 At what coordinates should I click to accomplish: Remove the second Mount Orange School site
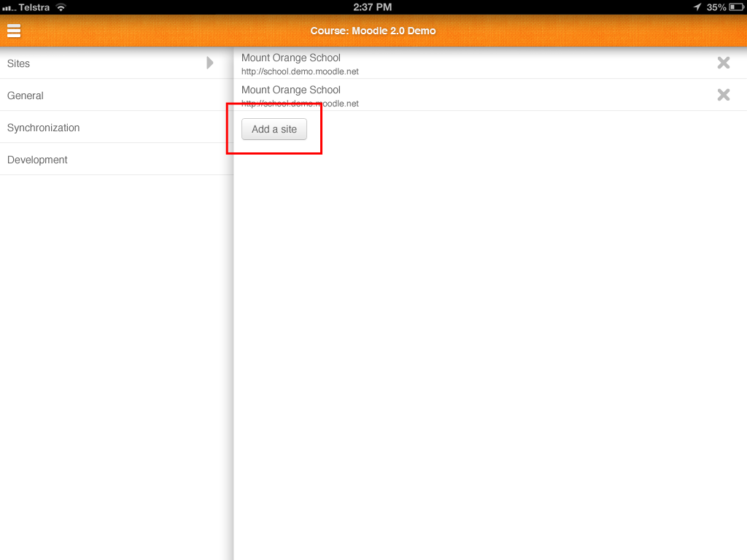[723, 95]
